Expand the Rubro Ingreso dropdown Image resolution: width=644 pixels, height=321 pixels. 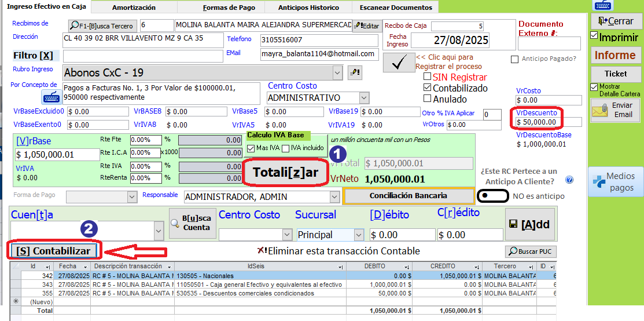point(338,73)
